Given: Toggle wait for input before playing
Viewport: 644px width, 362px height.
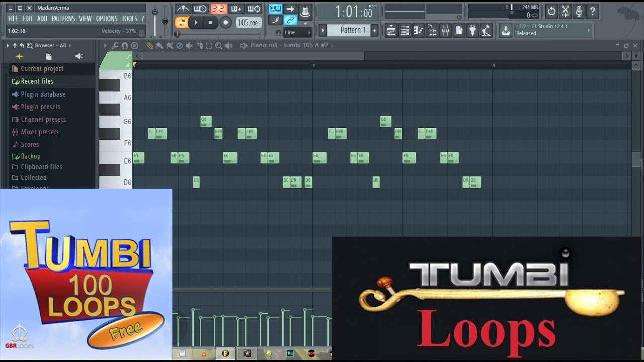Looking at the screenshot, I should [x=200, y=9].
